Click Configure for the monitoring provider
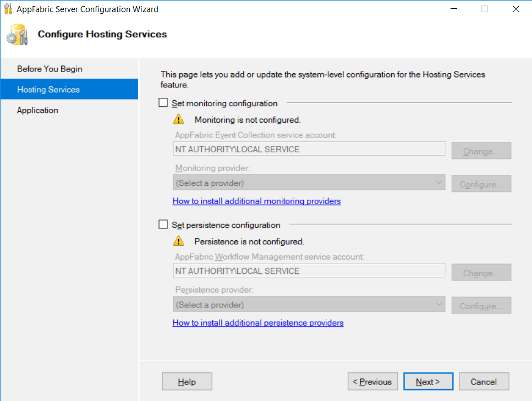Image resolution: width=532 pixels, height=401 pixels. [x=481, y=184]
